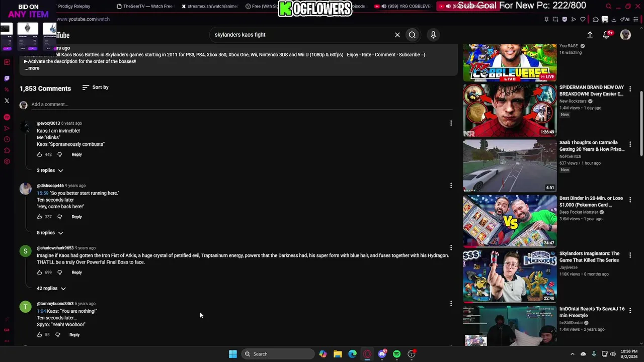Open the Skylanders Imaginators video thumbnail
The image size is (644, 362).
click(510, 276)
